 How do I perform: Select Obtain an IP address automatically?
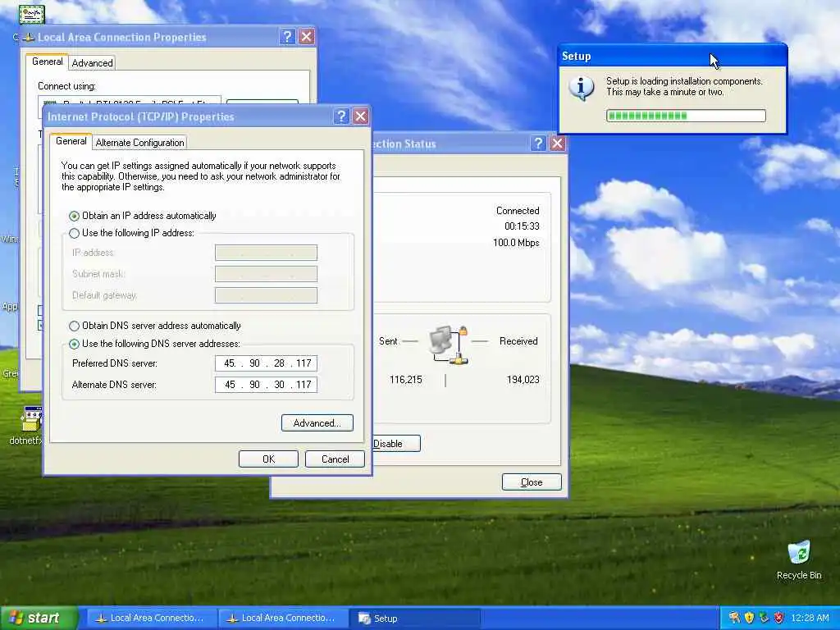tap(143, 216)
